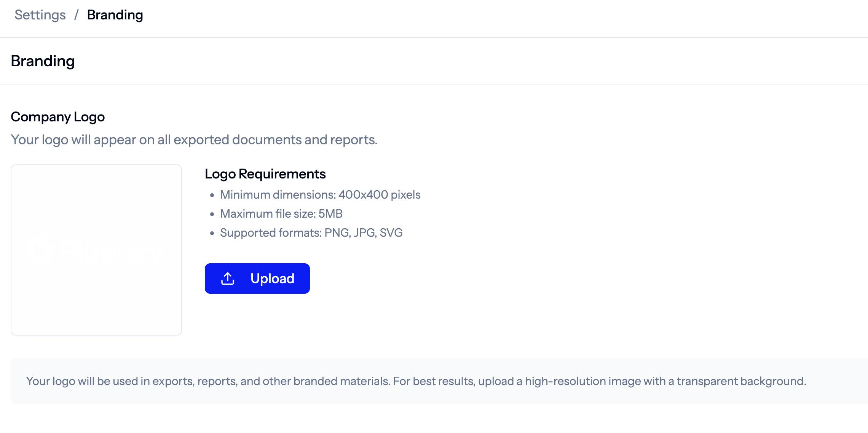Click the Company Logo section title
Viewport: 868px width, 433px height.
57,117
